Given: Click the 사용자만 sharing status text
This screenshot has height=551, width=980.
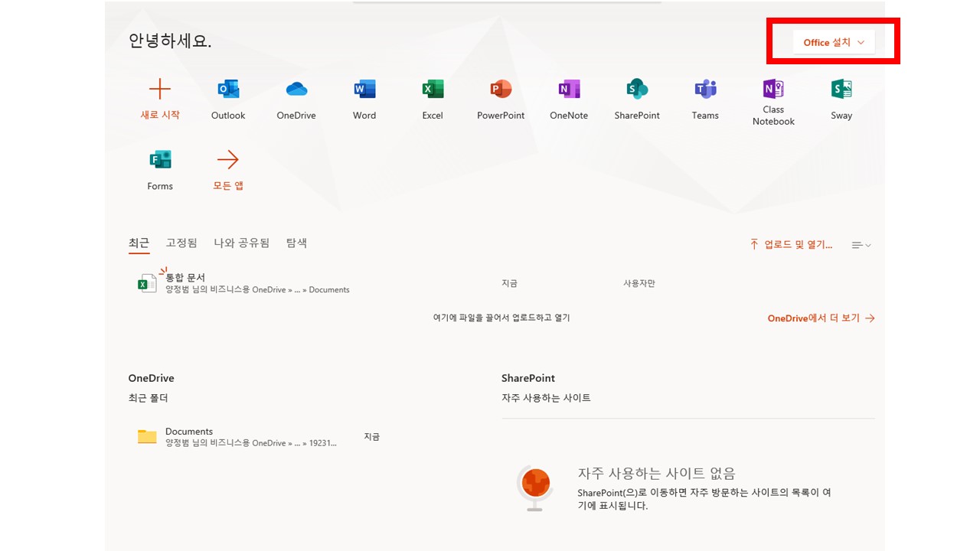Looking at the screenshot, I should pos(639,283).
